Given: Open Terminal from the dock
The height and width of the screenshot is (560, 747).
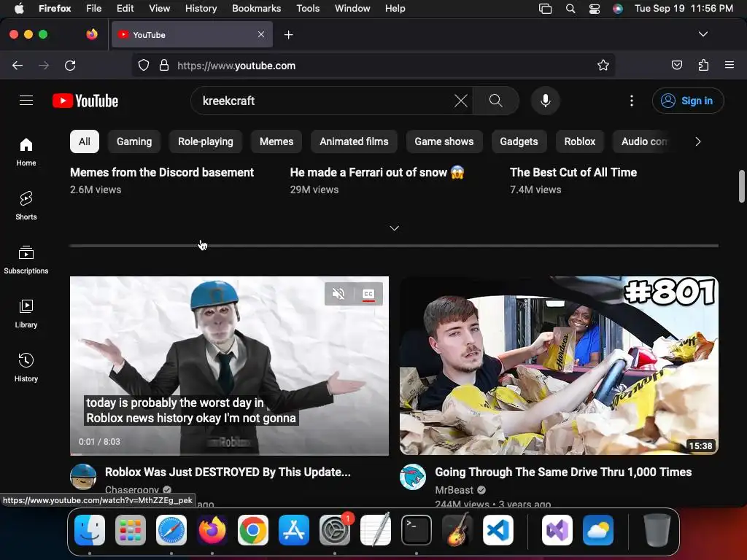Looking at the screenshot, I should (417, 530).
